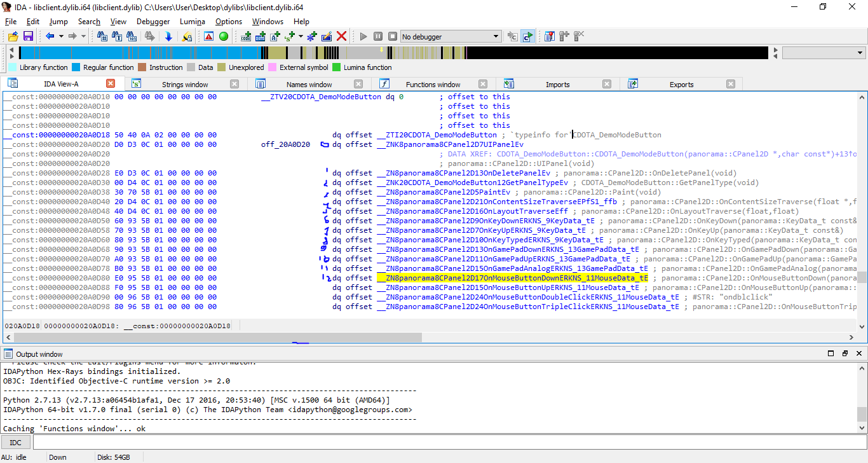The height and width of the screenshot is (463, 868).
Task: Start the debugger process with play button
Action: pyautogui.click(x=363, y=36)
